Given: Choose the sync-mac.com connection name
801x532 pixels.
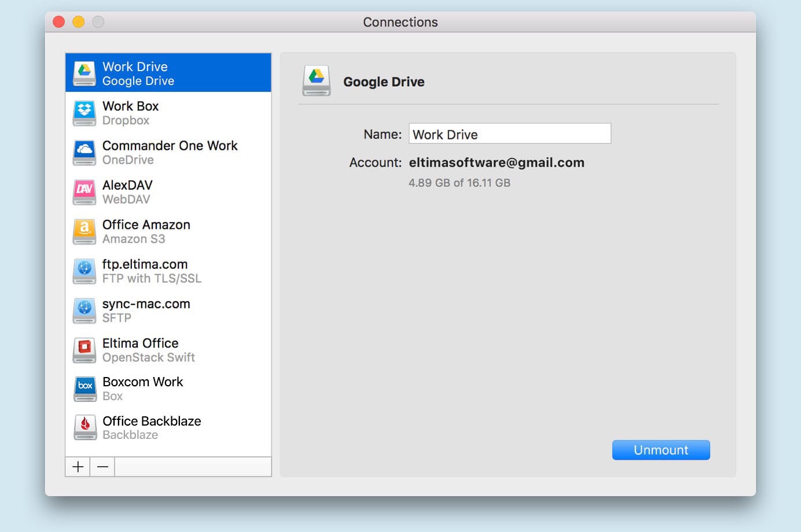Looking at the screenshot, I should [146, 304].
